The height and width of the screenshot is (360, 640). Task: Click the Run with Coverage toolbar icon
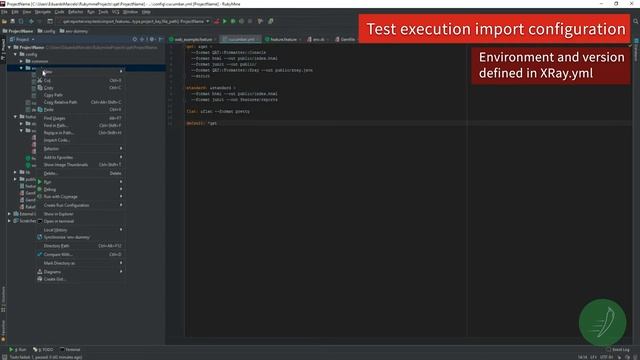tap(242, 21)
